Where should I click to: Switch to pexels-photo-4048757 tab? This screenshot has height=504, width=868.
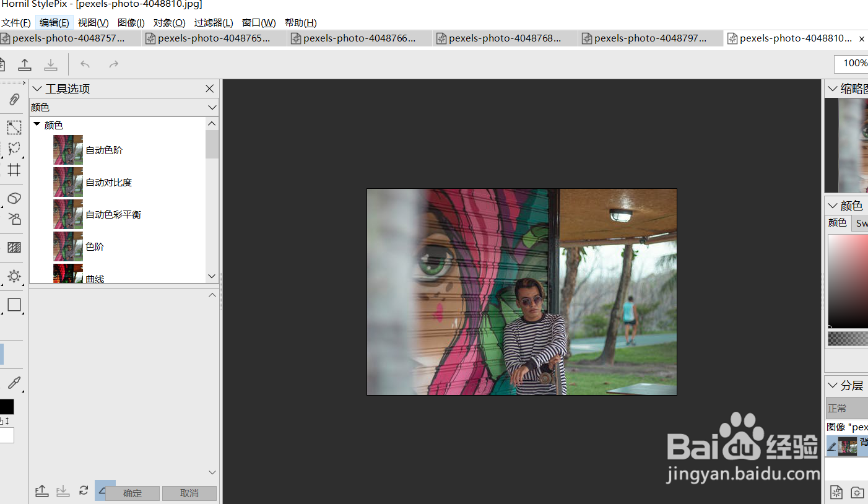[71, 38]
